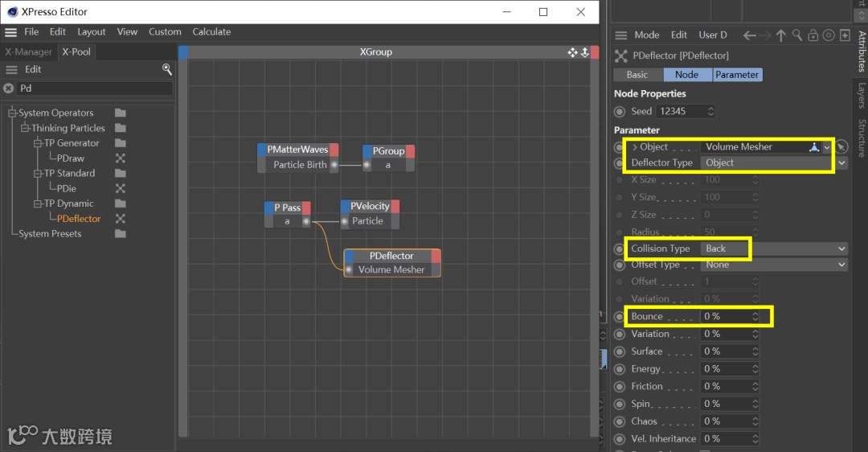Screen dimensions: 868x452
Task: Open the Offset Type dropdown
Action: click(774, 265)
